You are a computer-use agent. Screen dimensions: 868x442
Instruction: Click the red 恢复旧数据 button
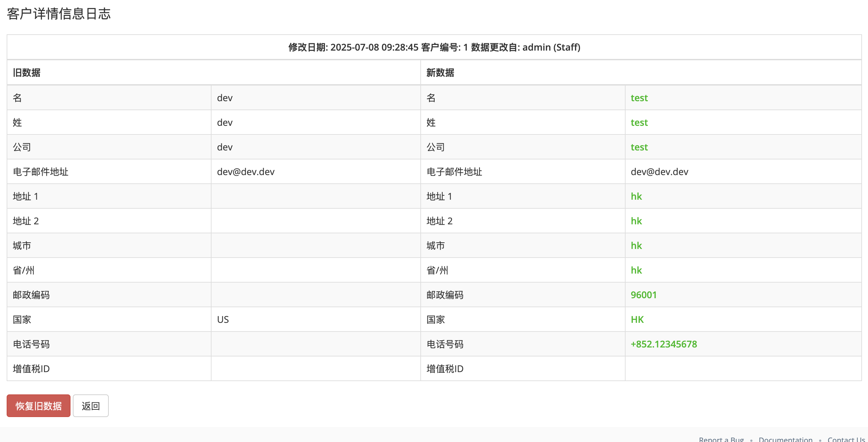(x=38, y=406)
